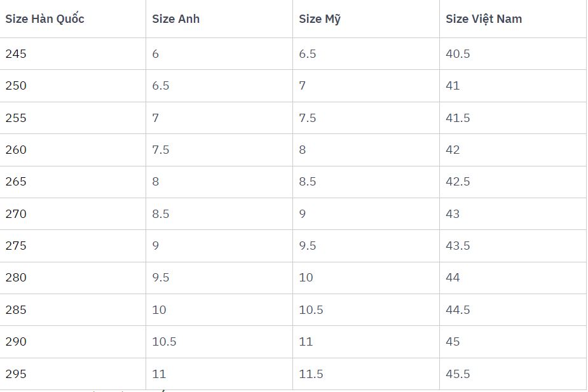This screenshot has width=588, height=392.
Task: Select the Vietnam size 42.5 cell
Action: pos(458,182)
